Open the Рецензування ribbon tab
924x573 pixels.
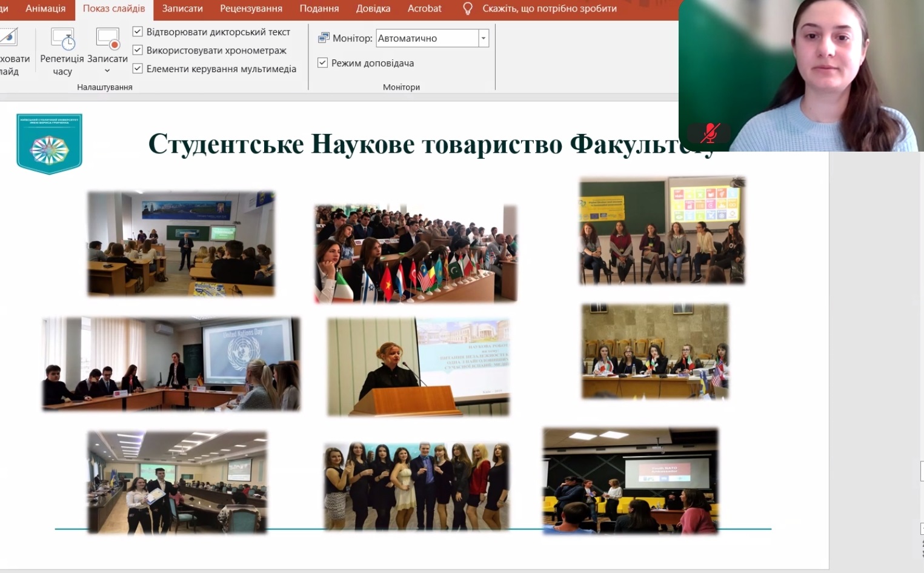pyautogui.click(x=251, y=8)
